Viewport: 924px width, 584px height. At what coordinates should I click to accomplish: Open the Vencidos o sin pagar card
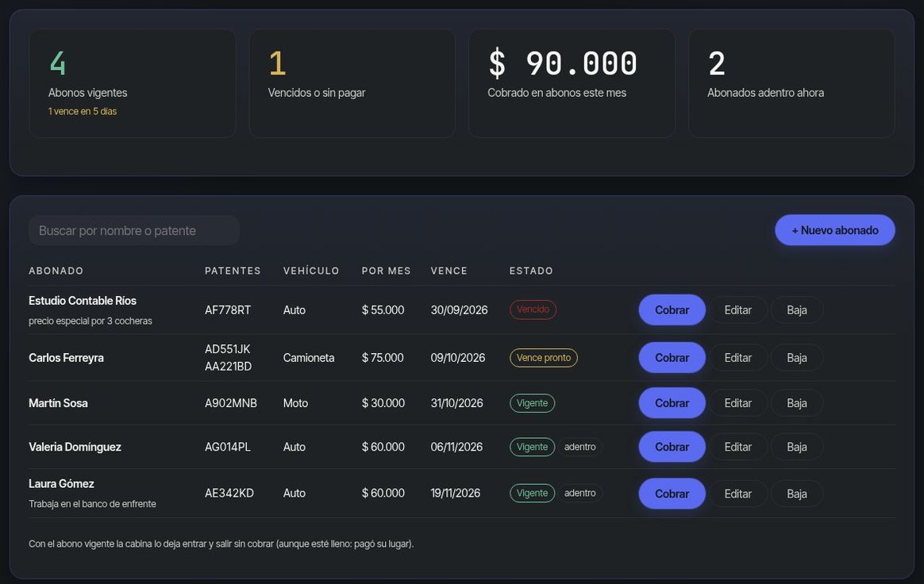[x=352, y=83]
